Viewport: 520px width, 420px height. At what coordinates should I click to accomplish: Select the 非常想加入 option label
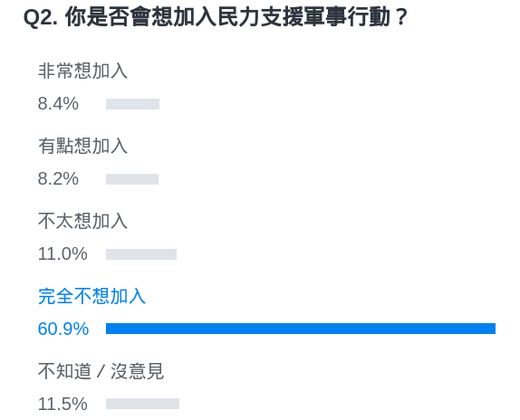click(x=83, y=71)
